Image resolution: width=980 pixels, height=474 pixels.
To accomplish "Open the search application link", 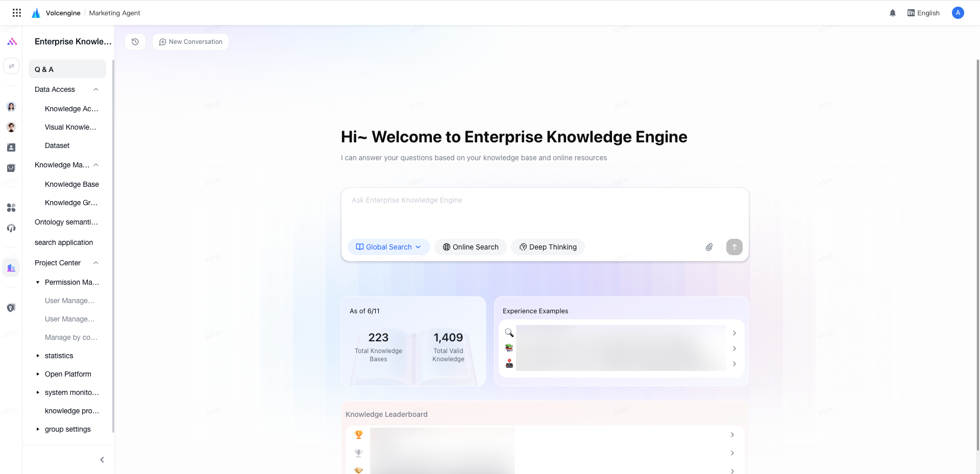I will click(x=64, y=242).
